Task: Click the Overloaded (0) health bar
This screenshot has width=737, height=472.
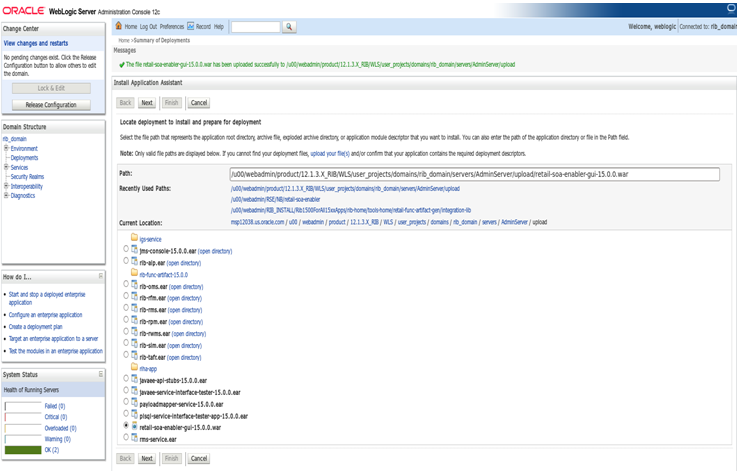Action: click(x=23, y=428)
